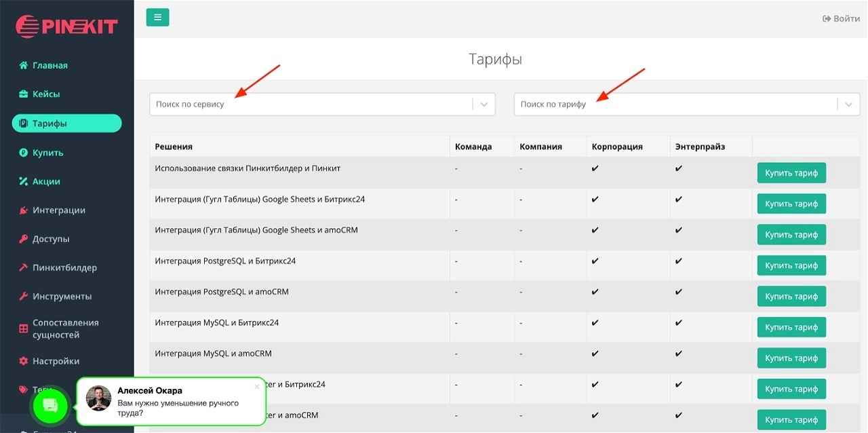The height and width of the screenshot is (433, 868).
Task: Click the plug icon beside Интеграции
Action: [24, 210]
